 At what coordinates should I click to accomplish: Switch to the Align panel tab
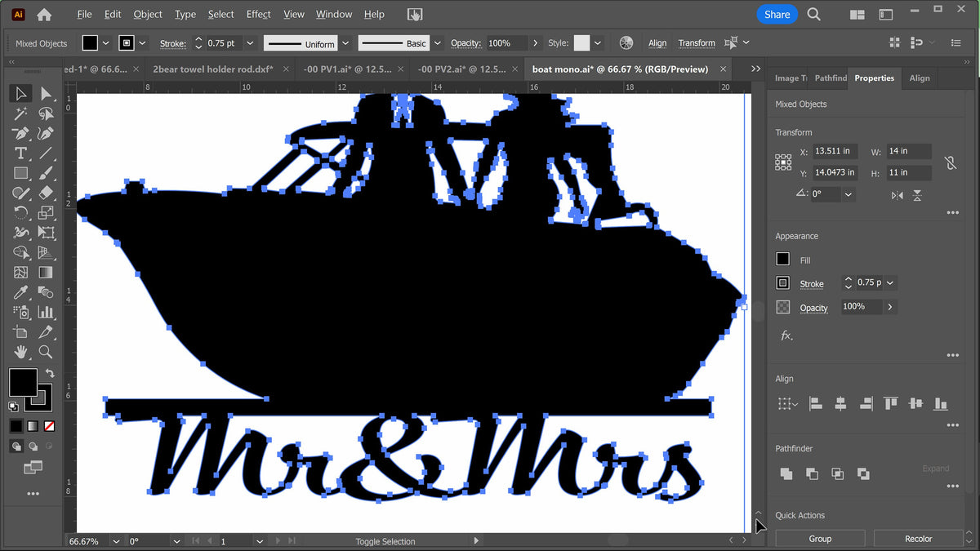point(920,78)
